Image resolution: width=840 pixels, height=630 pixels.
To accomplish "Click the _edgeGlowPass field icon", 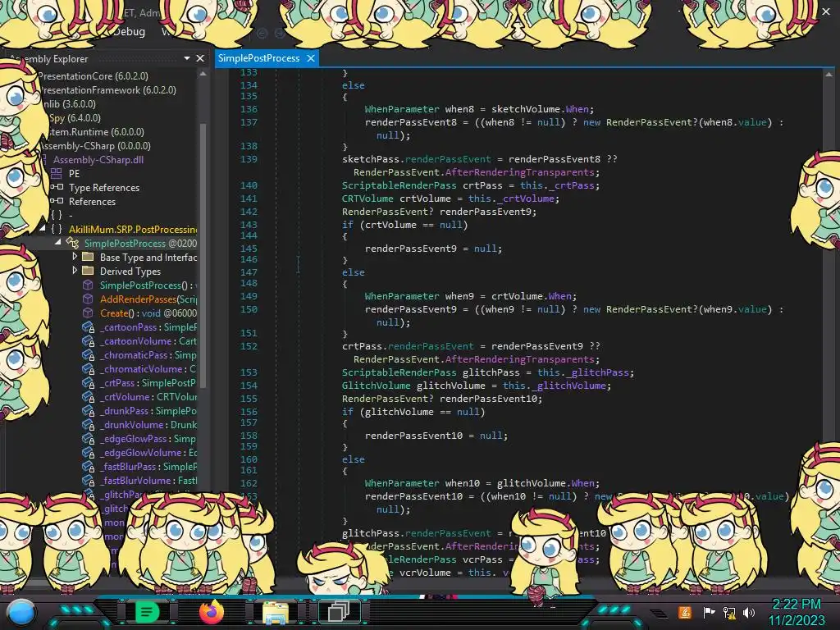I will [88, 438].
